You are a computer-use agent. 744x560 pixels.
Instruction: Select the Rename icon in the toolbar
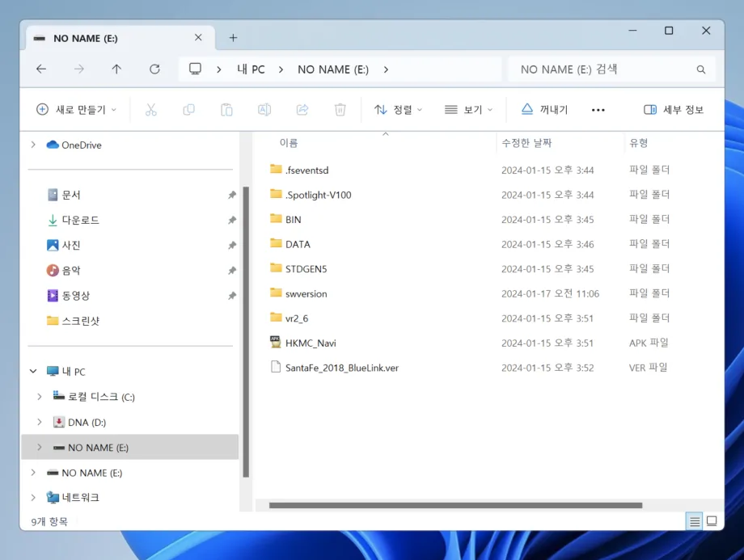[x=264, y=109]
